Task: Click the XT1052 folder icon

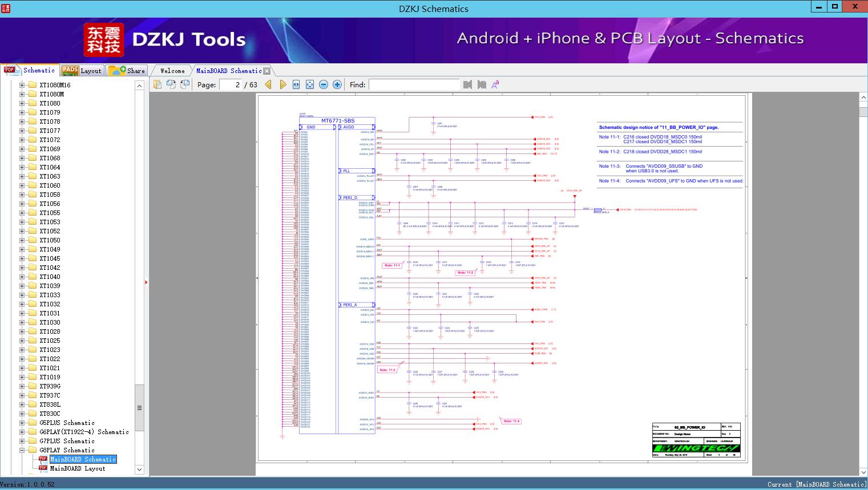Action: pyautogui.click(x=33, y=231)
